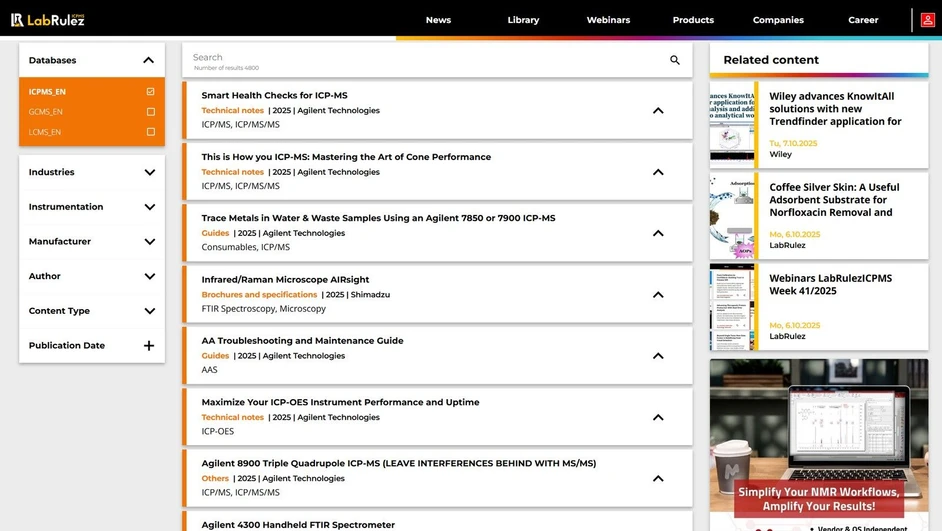Click Webinars LabRulezICPMS Week 41 thumbnail

click(x=732, y=307)
